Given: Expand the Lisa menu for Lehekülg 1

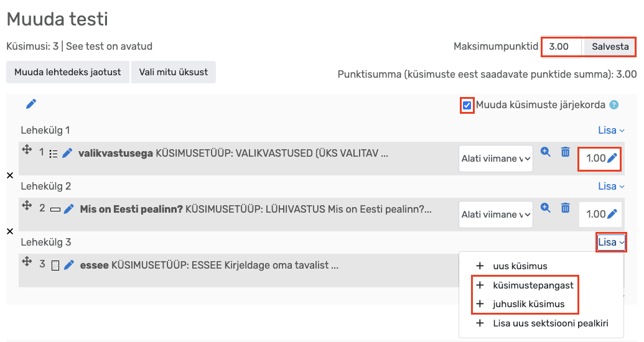Looking at the screenshot, I should (611, 130).
